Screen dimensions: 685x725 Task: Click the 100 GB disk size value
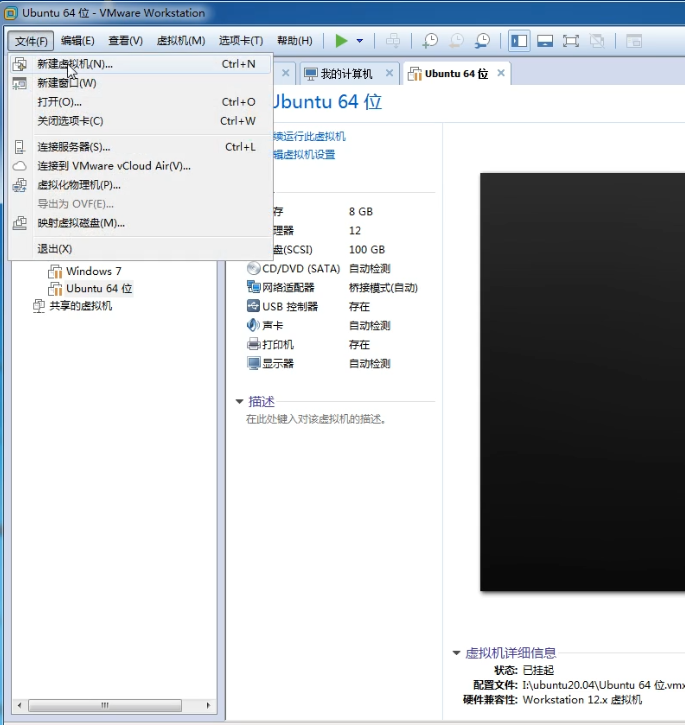click(x=367, y=250)
